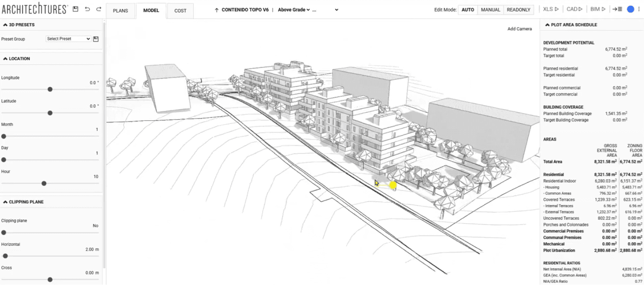
Task: Open the CAD export option
Action: click(575, 8)
